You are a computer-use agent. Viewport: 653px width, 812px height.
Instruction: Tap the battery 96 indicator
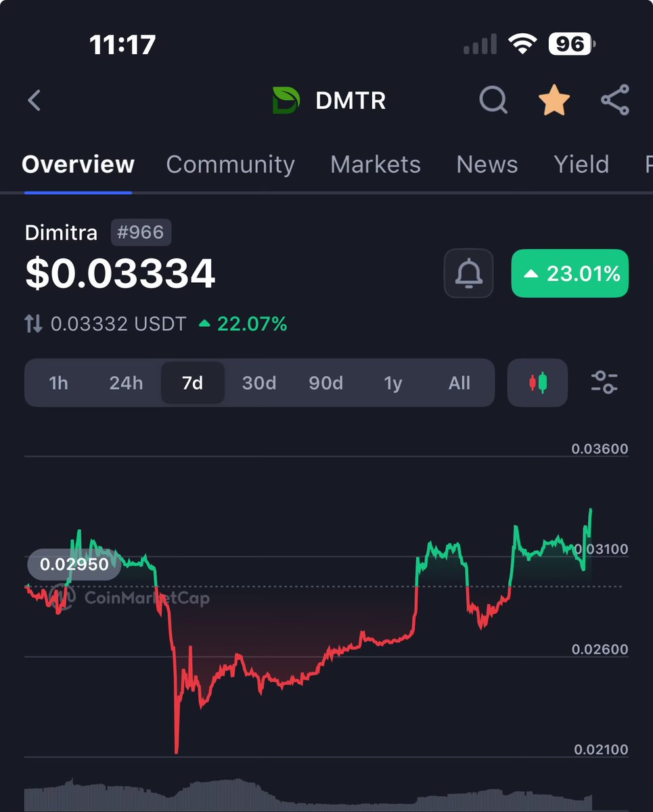click(x=572, y=45)
